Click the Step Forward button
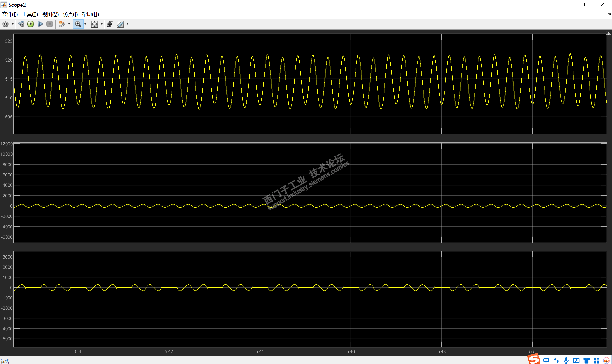Image resolution: width=612 pixels, height=364 pixels. click(x=40, y=24)
